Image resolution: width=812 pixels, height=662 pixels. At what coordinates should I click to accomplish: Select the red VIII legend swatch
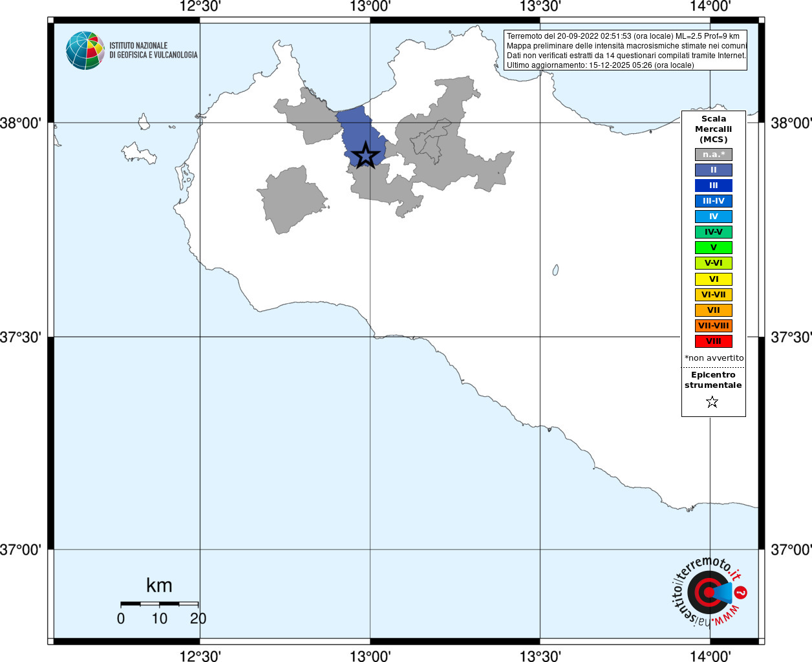click(714, 341)
